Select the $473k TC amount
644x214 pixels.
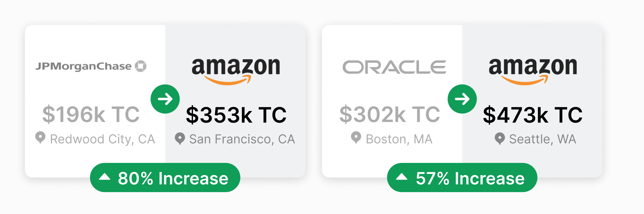pos(533,115)
